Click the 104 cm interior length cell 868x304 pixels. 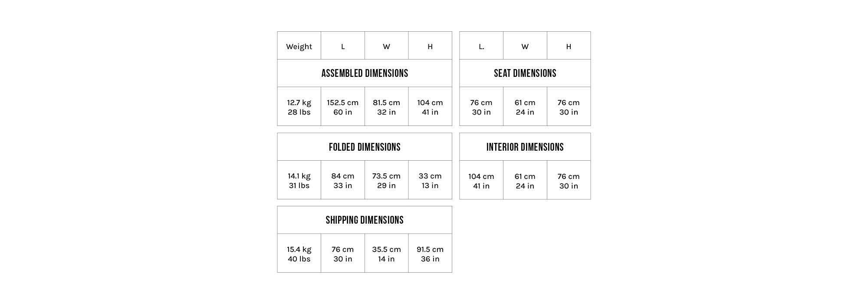[481, 181]
